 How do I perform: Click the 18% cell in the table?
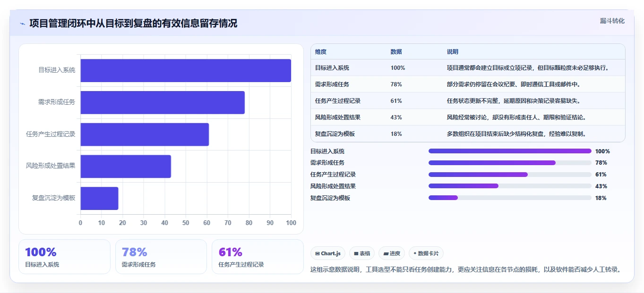tap(396, 134)
